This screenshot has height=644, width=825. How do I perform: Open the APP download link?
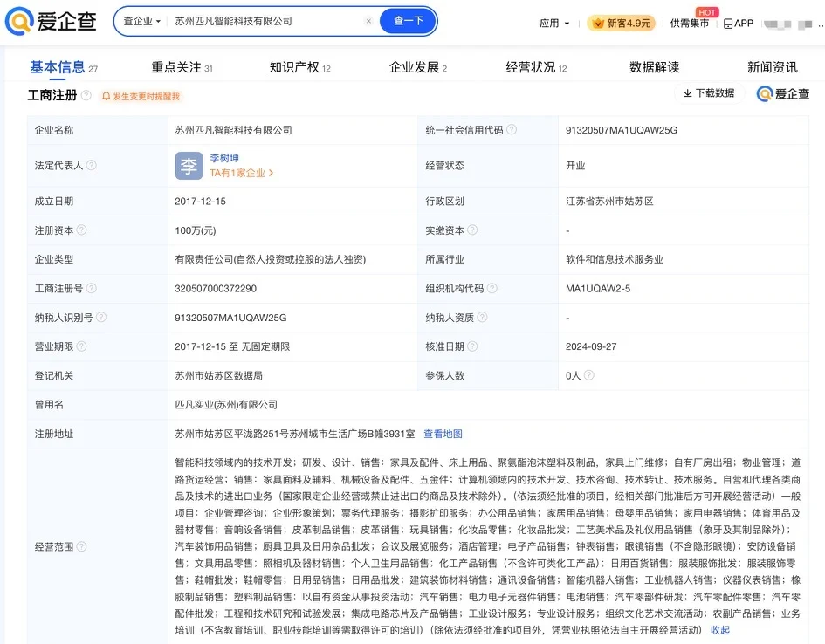click(x=739, y=24)
